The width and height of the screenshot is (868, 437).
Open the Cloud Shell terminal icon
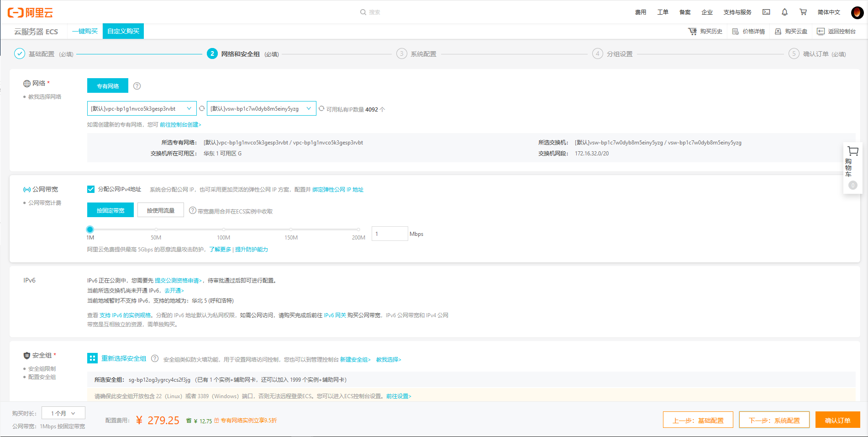point(766,12)
